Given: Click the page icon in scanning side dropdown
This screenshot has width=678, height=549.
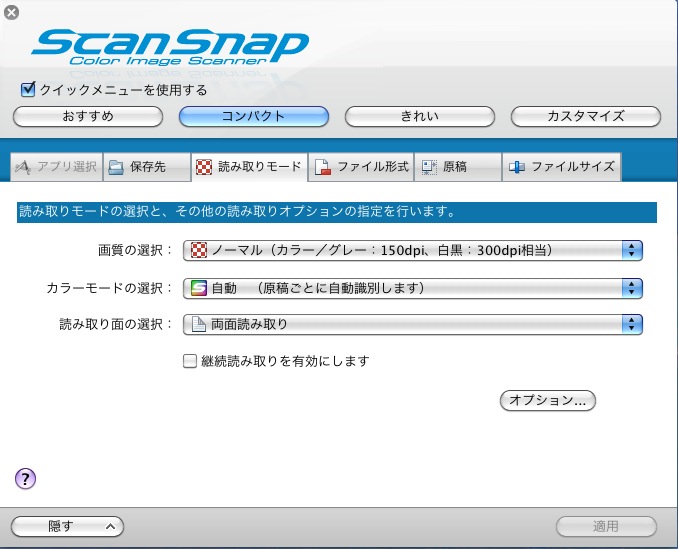Looking at the screenshot, I should [197, 324].
